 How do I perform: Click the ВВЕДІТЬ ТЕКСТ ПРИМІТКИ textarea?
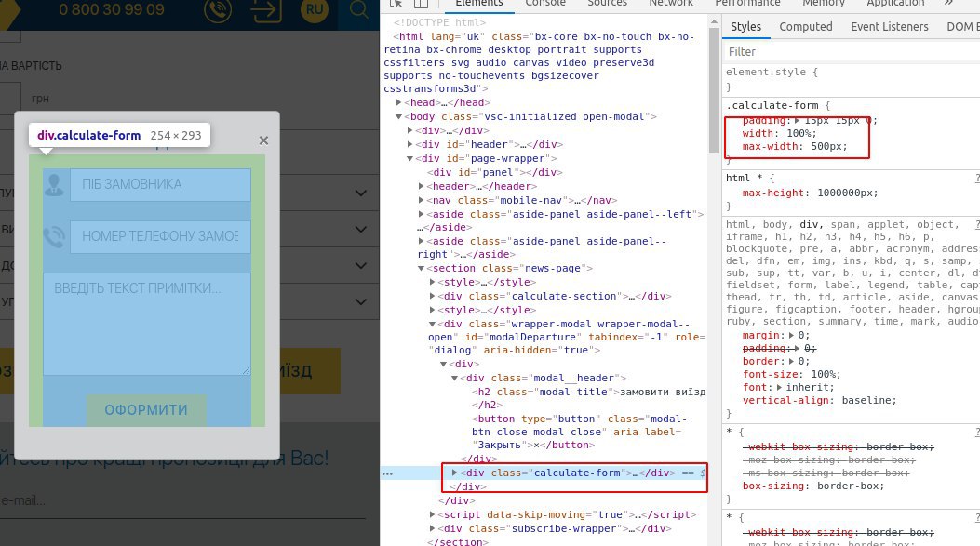coord(147,324)
